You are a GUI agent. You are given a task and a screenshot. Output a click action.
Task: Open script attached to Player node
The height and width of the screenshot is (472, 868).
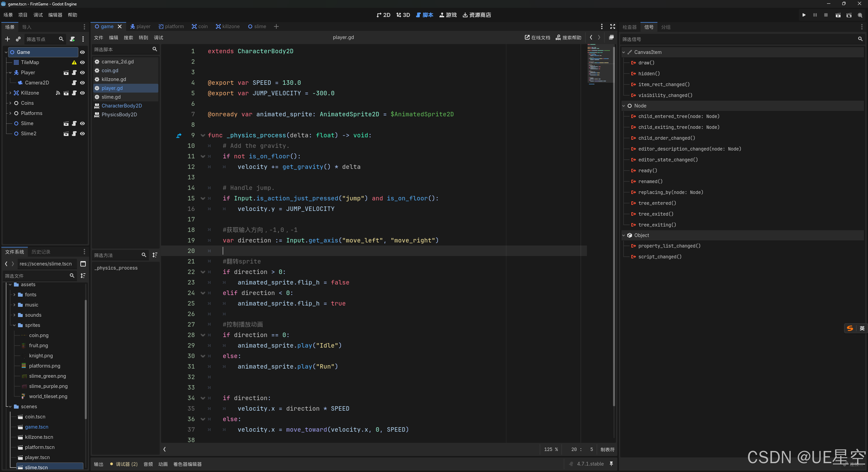coord(74,73)
